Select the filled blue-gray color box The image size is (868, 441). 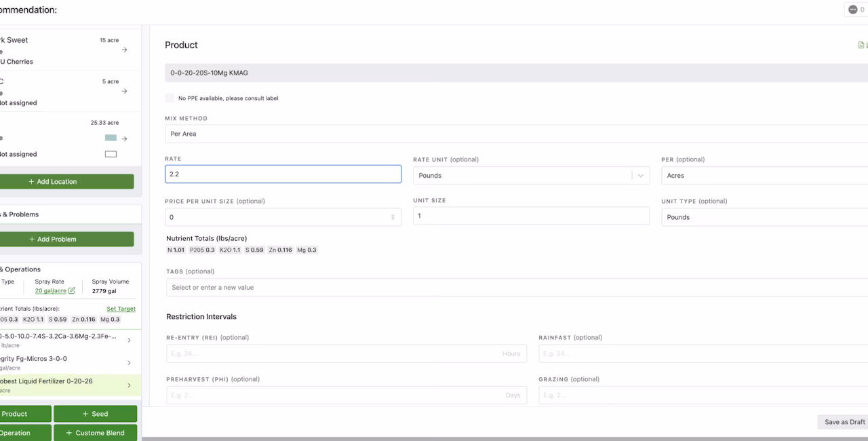[111, 138]
